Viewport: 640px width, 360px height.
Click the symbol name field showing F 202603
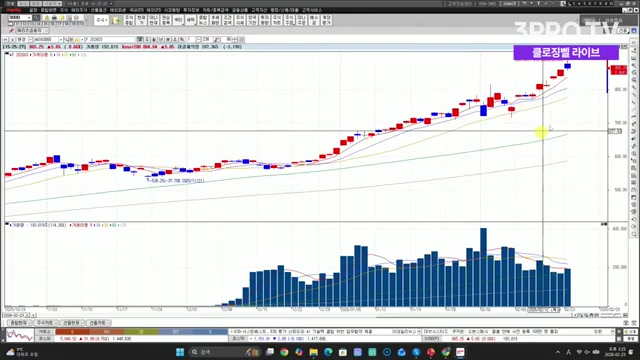click(x=110, y=40)
